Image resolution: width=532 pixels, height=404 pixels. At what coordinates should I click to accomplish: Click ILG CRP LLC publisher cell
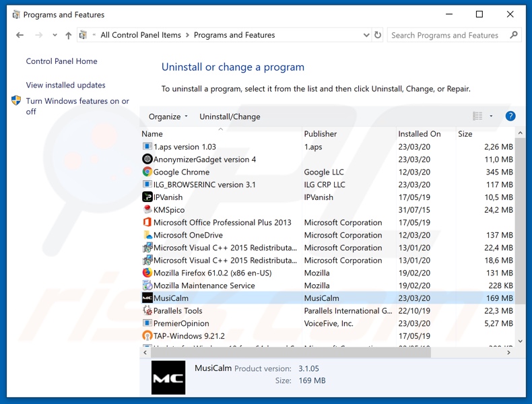[325, 184]
